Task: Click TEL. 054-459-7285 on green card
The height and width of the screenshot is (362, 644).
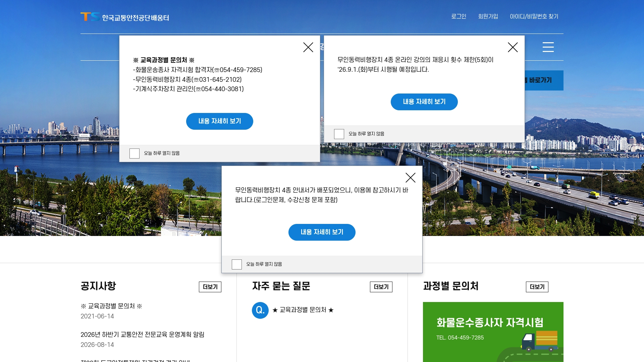Action: point(460,338)
